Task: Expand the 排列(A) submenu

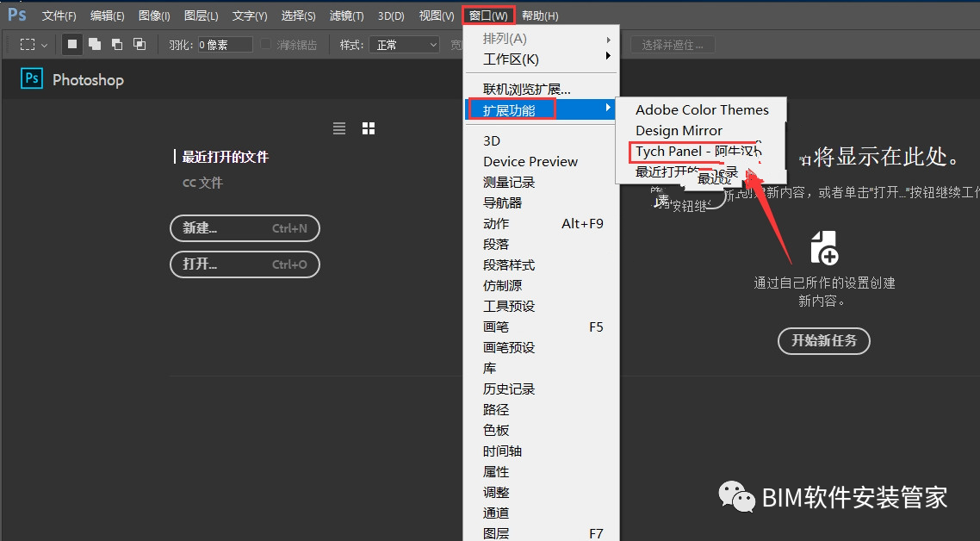Action: point(542,39)
